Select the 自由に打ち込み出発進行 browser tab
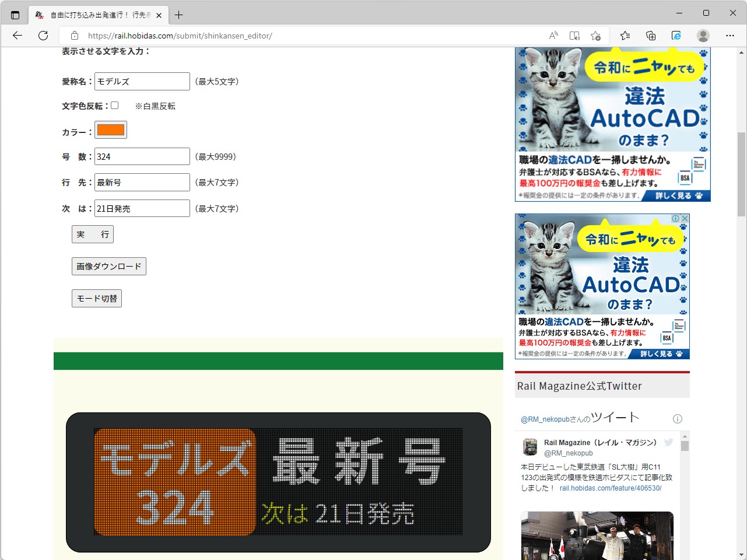The image size is (747, 560). coord(93,15)
